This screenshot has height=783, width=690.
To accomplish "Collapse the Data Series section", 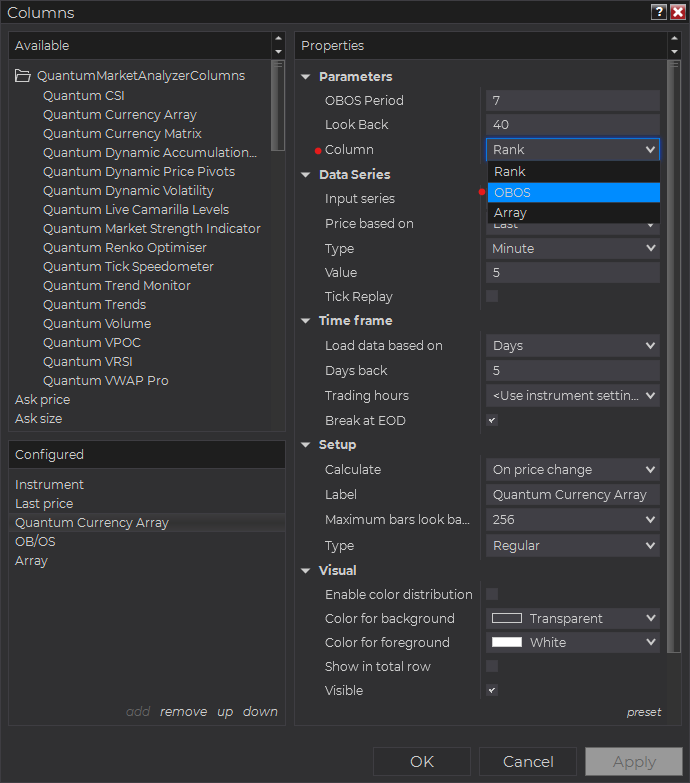I will [306, 175].
